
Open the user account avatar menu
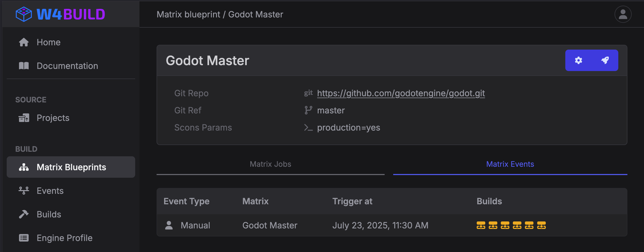(623, 14)
